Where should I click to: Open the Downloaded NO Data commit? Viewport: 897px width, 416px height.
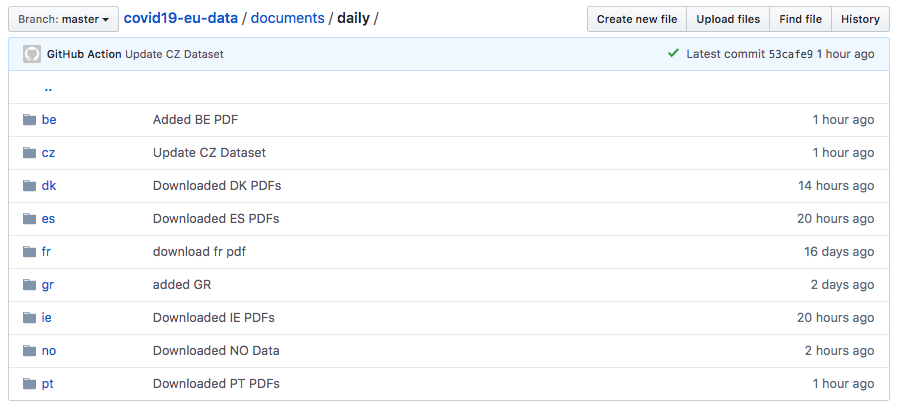click(x=216, y=351)
